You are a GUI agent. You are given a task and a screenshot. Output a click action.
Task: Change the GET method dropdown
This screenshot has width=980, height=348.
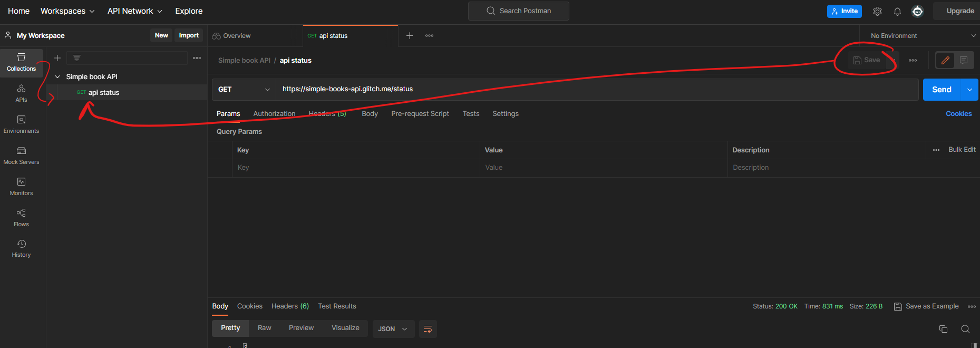(244, 90)
